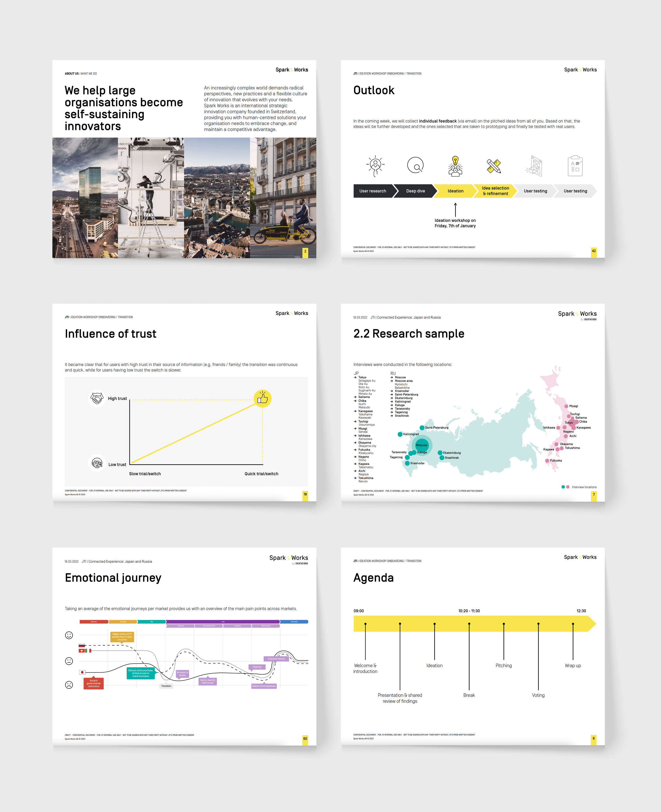
Task: Click the skyscraper photo thumbnail
Action: (x=85, y=198)
